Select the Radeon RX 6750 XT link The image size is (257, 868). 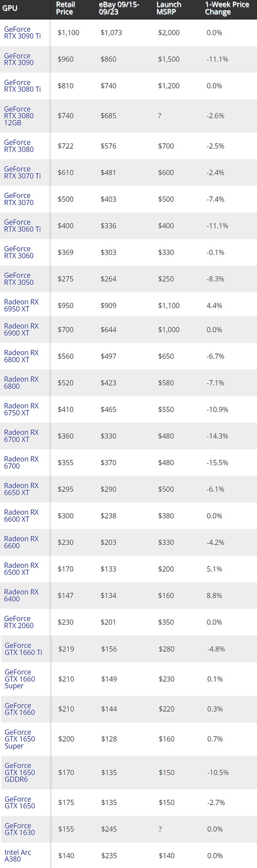click(21, 409)
